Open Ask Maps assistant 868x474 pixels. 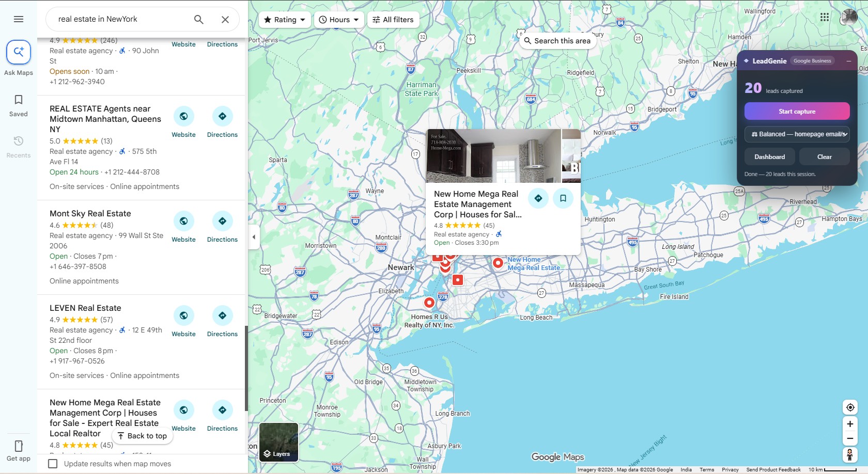coord(19,52)
